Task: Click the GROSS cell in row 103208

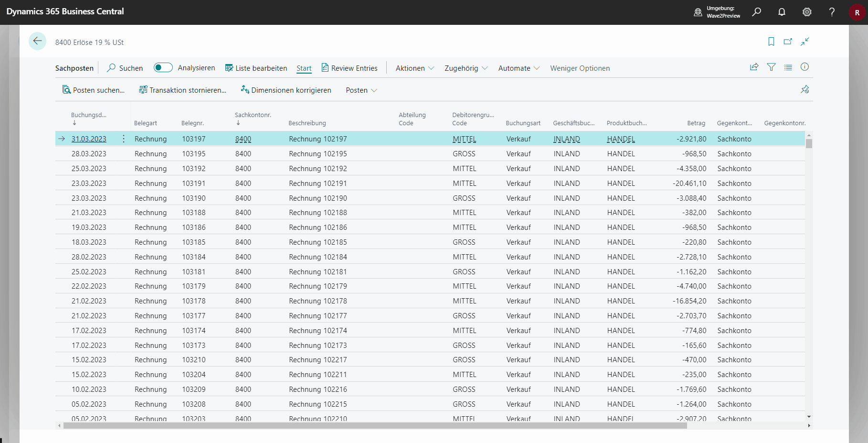Action: 464,404
